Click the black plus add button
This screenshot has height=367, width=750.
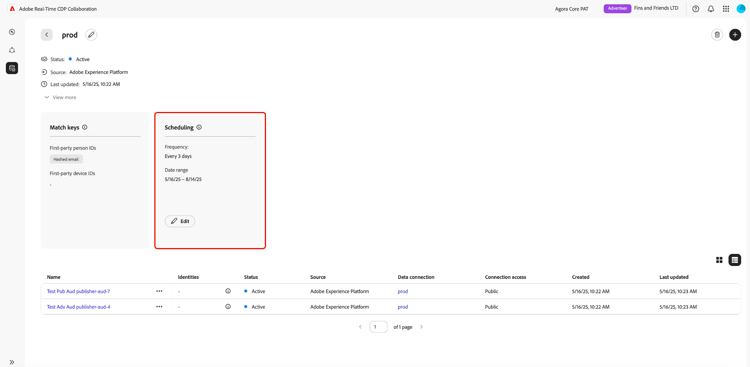point(735,35)
